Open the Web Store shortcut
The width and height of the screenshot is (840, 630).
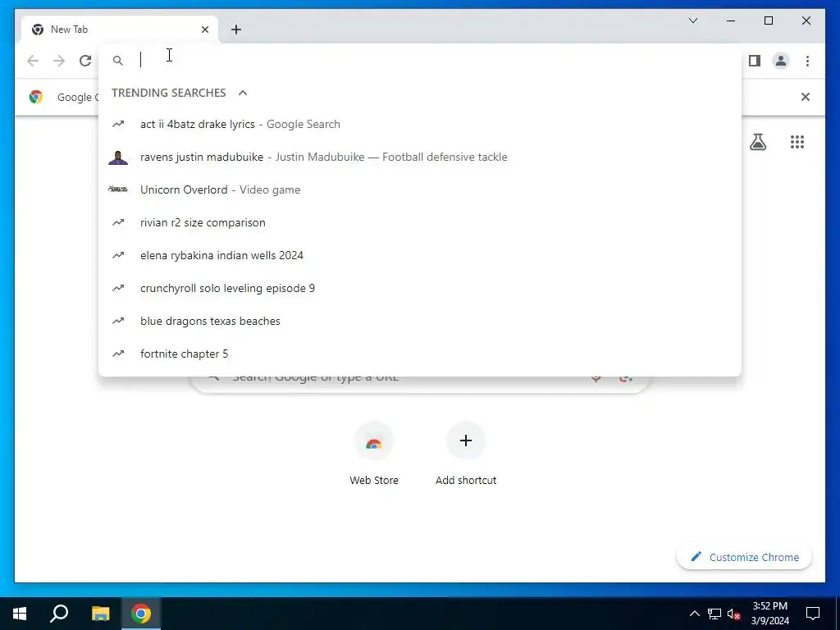coord(374,454)
